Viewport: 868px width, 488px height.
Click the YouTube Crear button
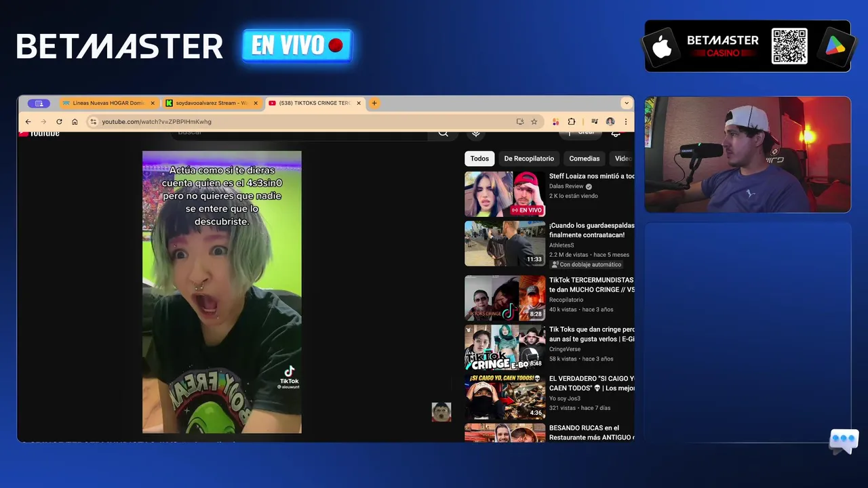click(x=580, y=134)
